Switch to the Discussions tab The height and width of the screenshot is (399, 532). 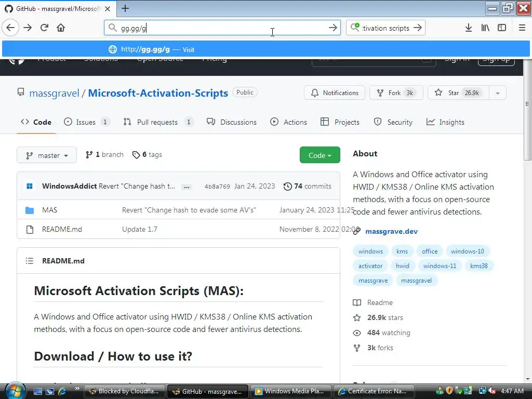tap(232, 122)
